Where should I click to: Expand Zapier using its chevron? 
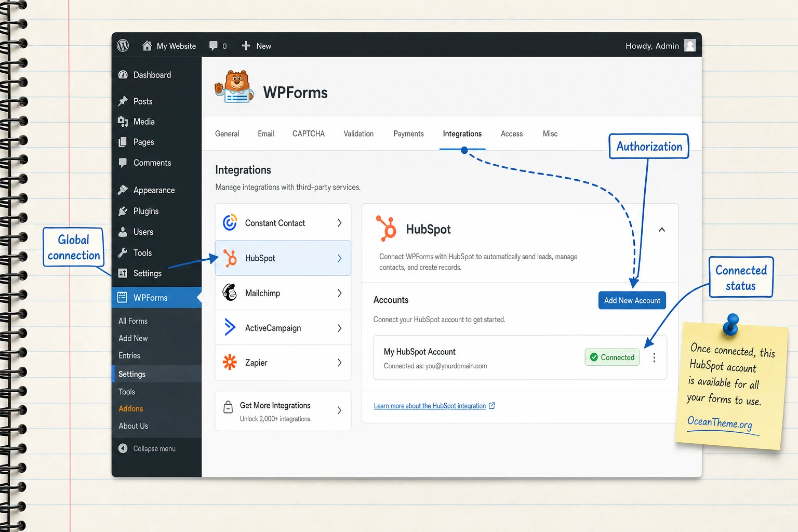click(x=340, y=363)
